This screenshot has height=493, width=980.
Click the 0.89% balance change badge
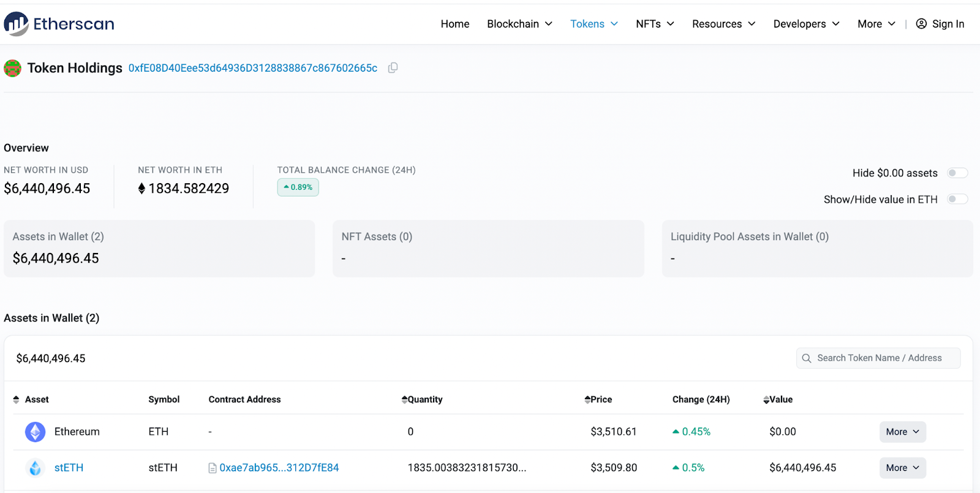coord(298,187)
